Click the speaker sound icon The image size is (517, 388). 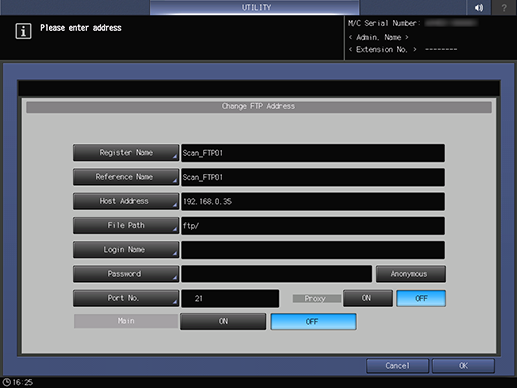click(479, 7)
